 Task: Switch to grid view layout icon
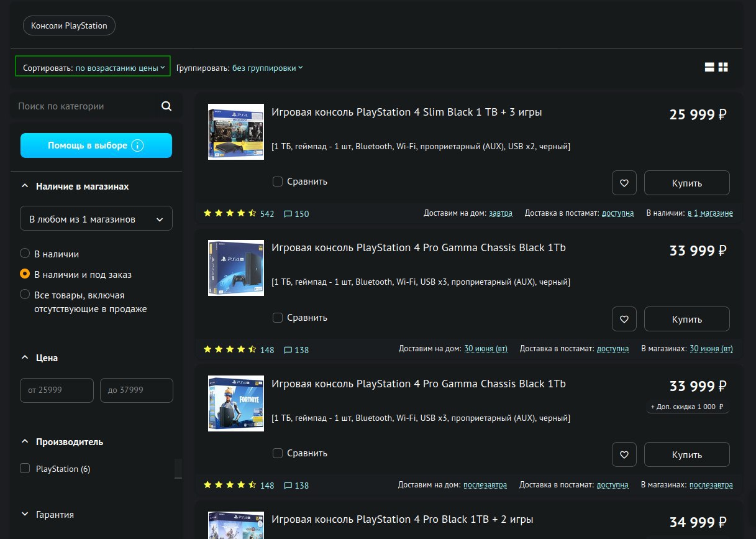coord(723,67)
